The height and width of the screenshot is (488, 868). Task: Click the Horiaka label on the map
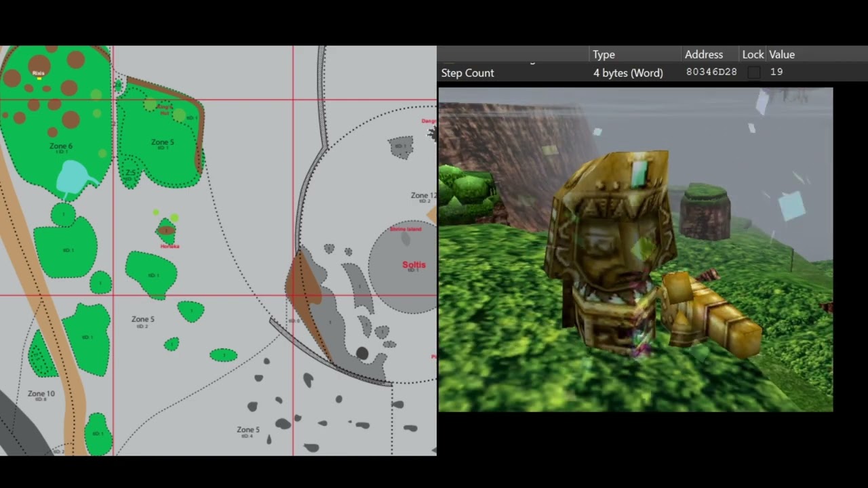tap(170, 246)
